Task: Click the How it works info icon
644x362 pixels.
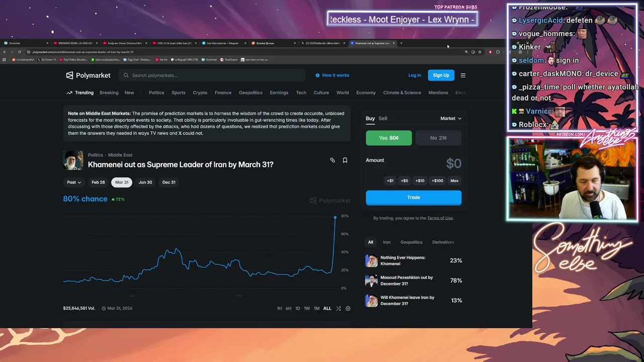Action: pyautogui.click(x=317, y=75)
